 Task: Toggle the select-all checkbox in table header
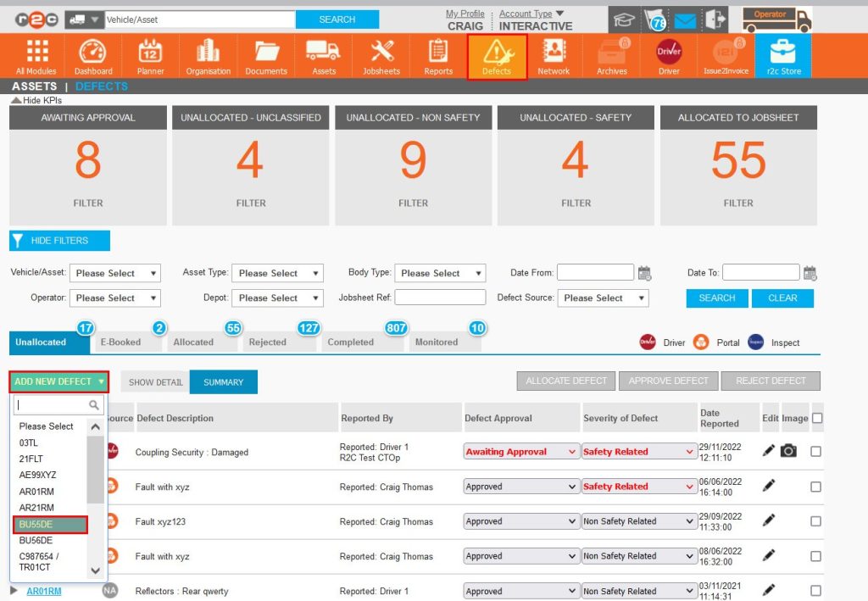(x=817, y=418)
